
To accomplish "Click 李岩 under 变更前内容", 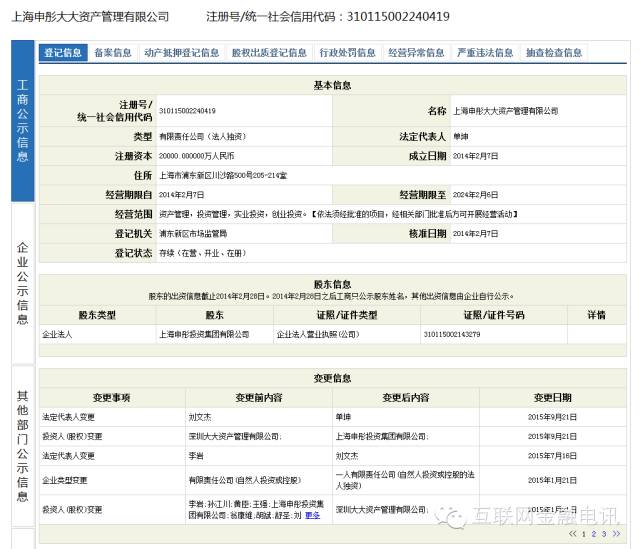I will (x=196, y=456).
